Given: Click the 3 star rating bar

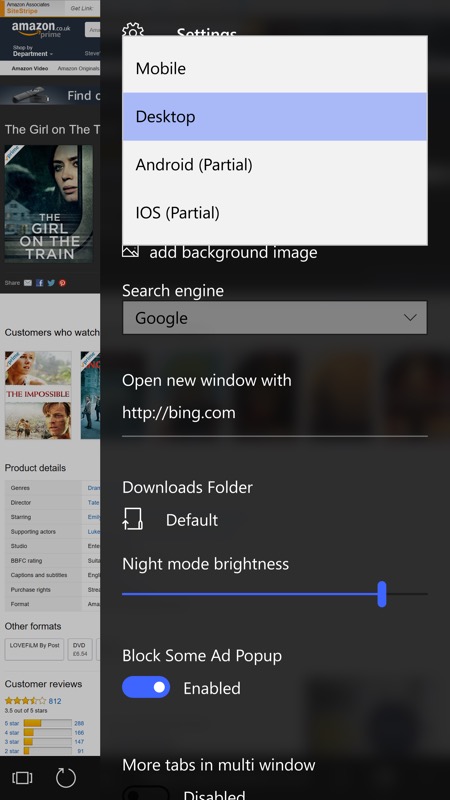Looking at the screenshot, I should (x=47, y=741).
